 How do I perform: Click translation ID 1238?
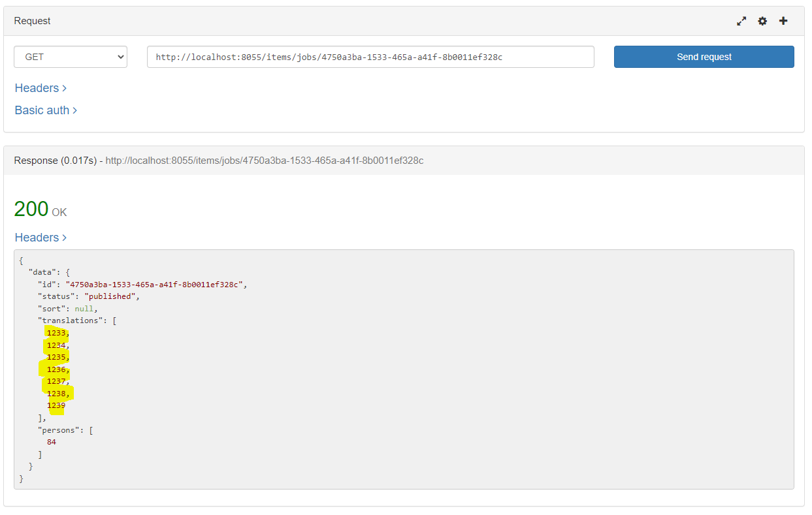[x=56, y=394]
